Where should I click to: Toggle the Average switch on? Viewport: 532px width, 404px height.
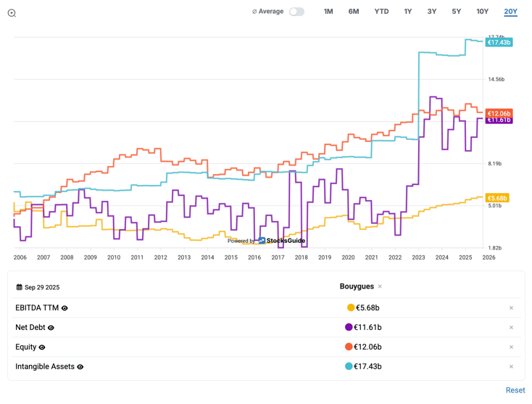pos(296,12)
